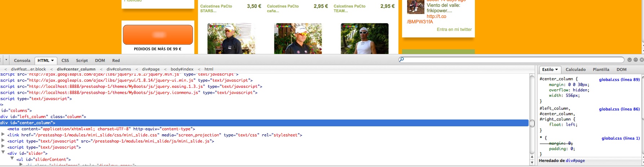Image resolution: width=644 pixels, height=167 pixels.
Task: Click the float: left property
Action: tap(563, 125)
